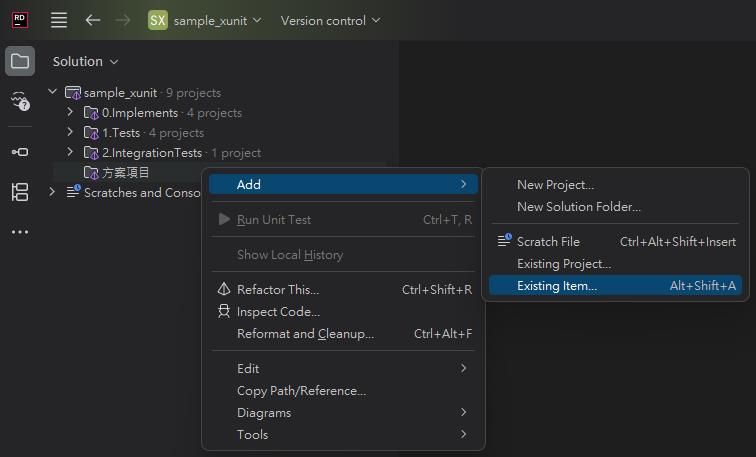Viewport: 756px width, 457px height.
Task: Select the 方案項目 solution folder
Action: tap(125, 173)
